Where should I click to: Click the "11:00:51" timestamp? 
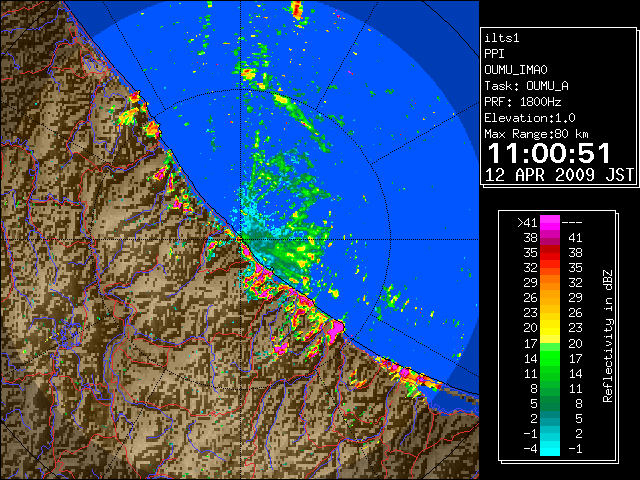549,153
